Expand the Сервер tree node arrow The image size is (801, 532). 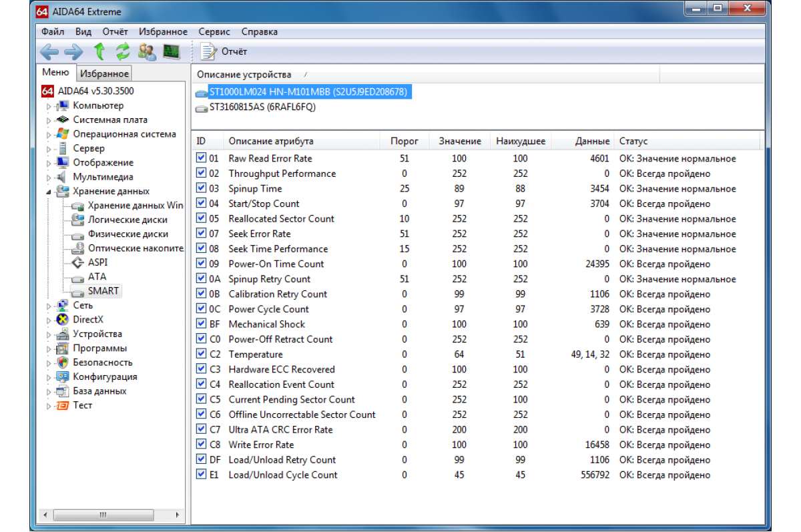[x=48, y=149]
